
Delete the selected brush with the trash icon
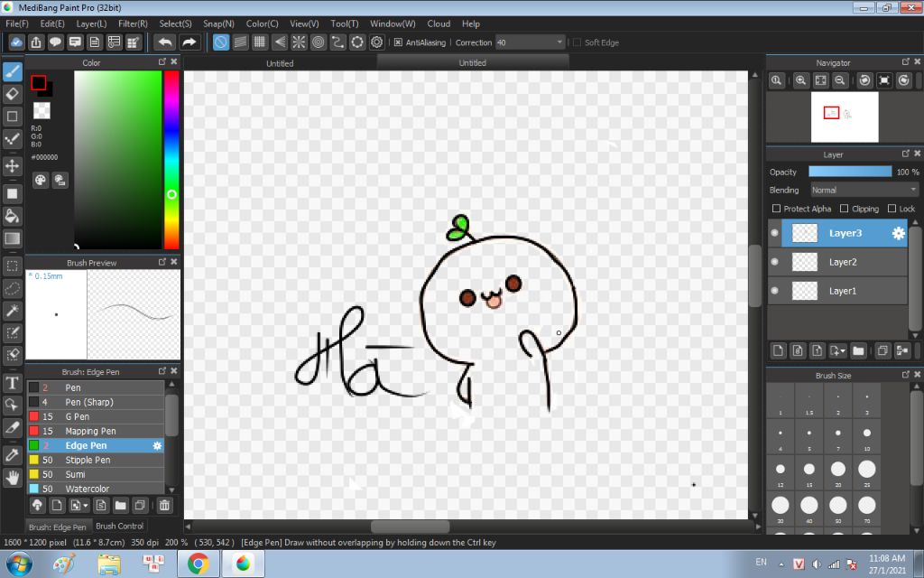(x=164, y=506)
